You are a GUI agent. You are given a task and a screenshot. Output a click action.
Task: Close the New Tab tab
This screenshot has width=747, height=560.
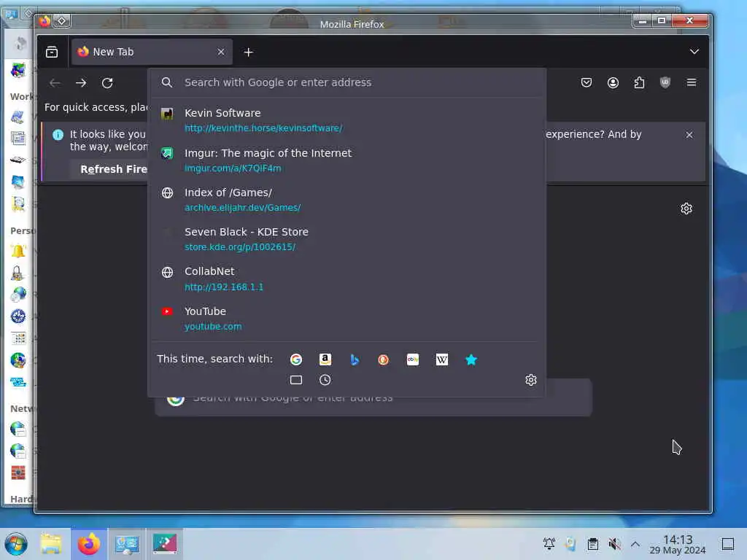[x=220, y=52]
